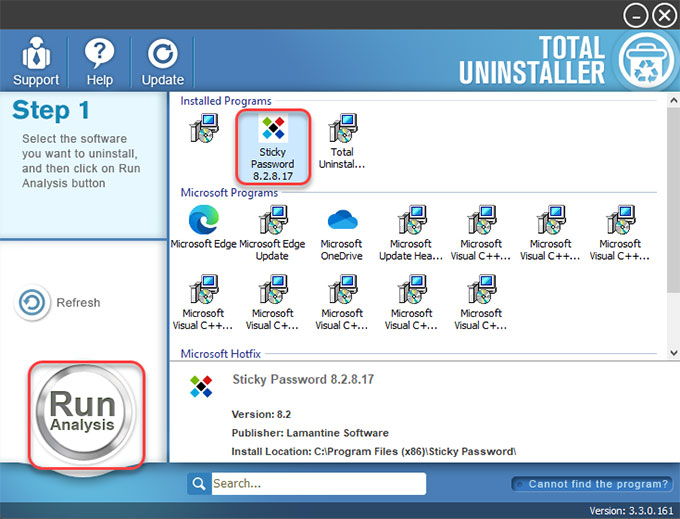Select Sticky Password 8.2.8.17 program icon
The height and width of the screenshot is (519, 680).
tap(273, 146)
